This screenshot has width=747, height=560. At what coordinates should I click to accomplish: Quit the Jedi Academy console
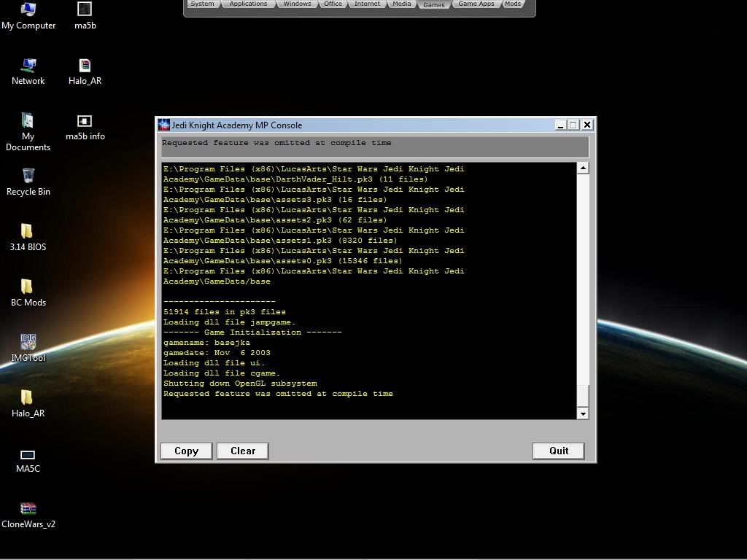(559, 451)
